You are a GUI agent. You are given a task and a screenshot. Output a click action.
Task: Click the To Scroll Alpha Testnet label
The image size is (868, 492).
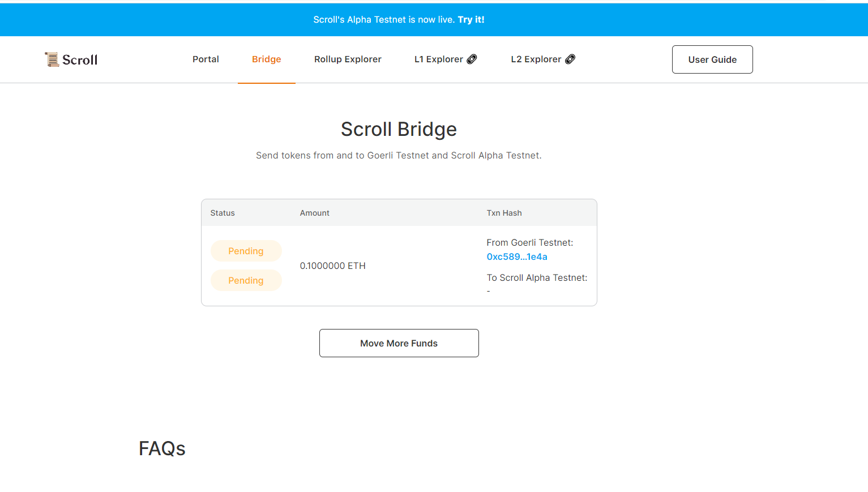coord(537,277)
